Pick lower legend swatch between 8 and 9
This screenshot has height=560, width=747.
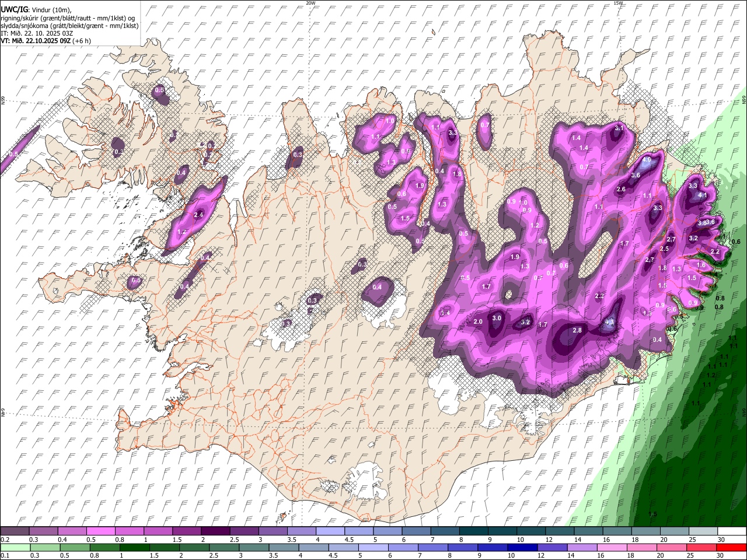pos(463,548)
